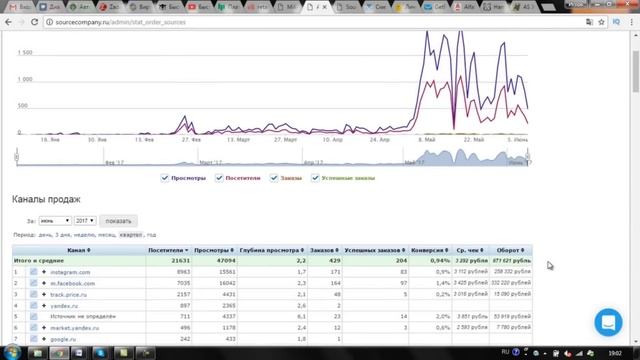Toggle the Просмотры series checkbox
The height and width of the screenshot is (360, 640).
[164, 178]
